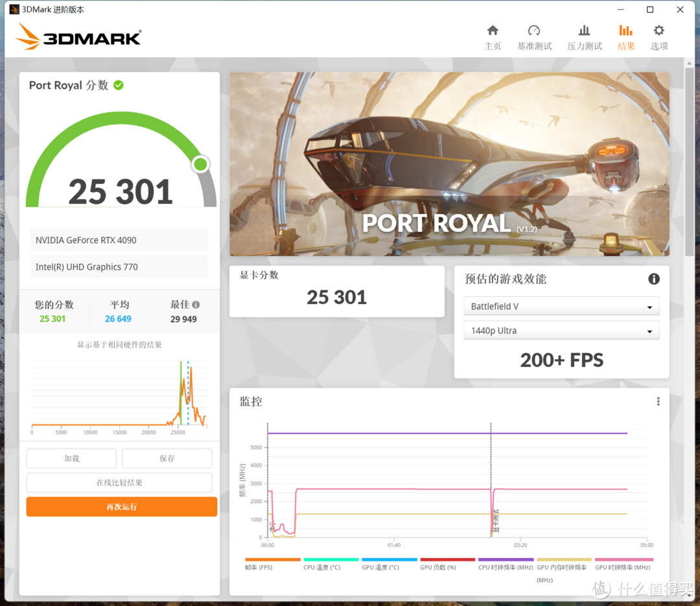
Task: Click the 3DMark title bar app icon
Action: point(14,9)
